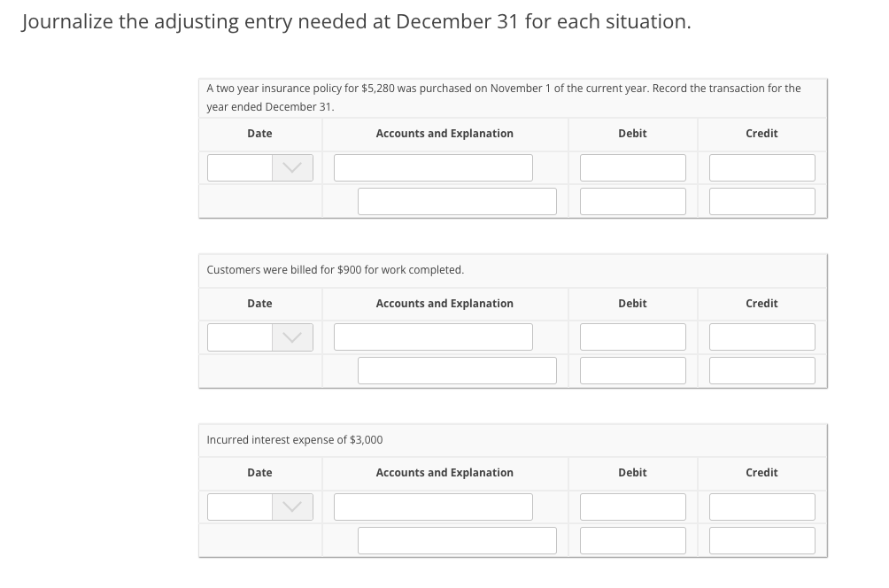Image resolution: width=889 pixels, height=588 pixels.
Task: Click the second account field for the insurance entry
Action: (x=457, y=201)
